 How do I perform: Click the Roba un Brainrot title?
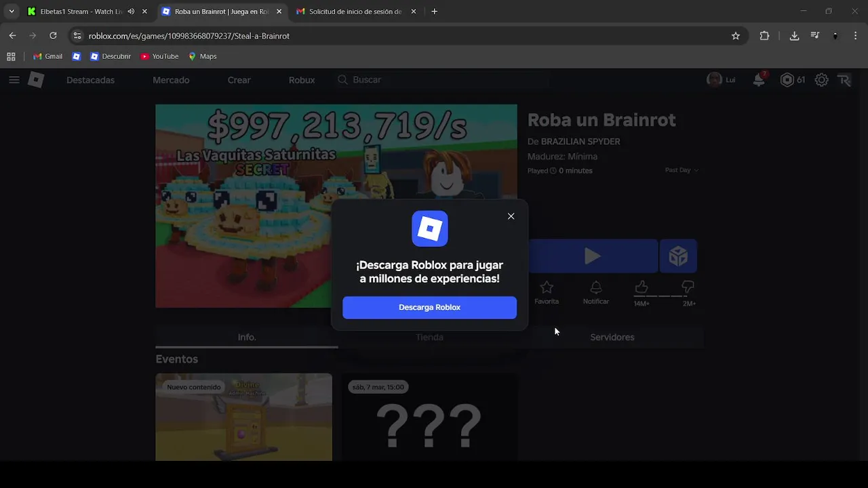[x=601, y=120]
